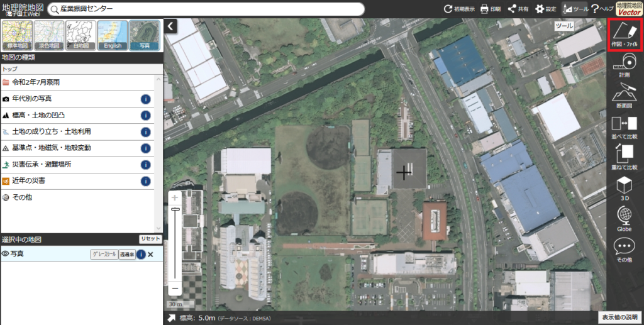Screen dimensions: 644x325
Task: Toggle the ツール tools panel button
Action: pyautogui.click(x=575, y=9)
